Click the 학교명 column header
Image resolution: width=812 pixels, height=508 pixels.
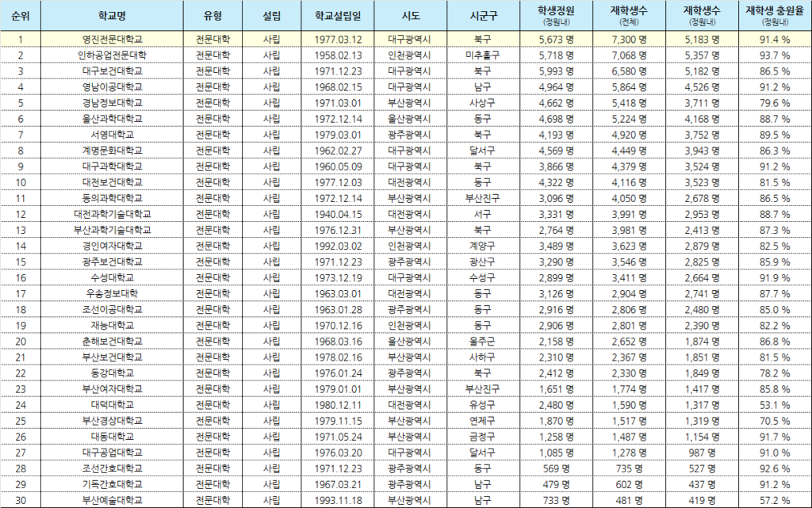click(x=112, y=16)
